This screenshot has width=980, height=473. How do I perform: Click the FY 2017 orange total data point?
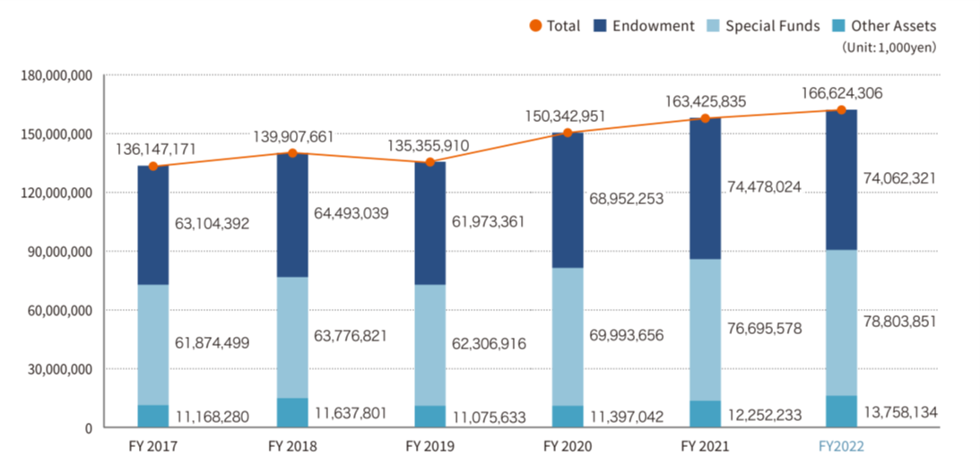coord(153,167)
